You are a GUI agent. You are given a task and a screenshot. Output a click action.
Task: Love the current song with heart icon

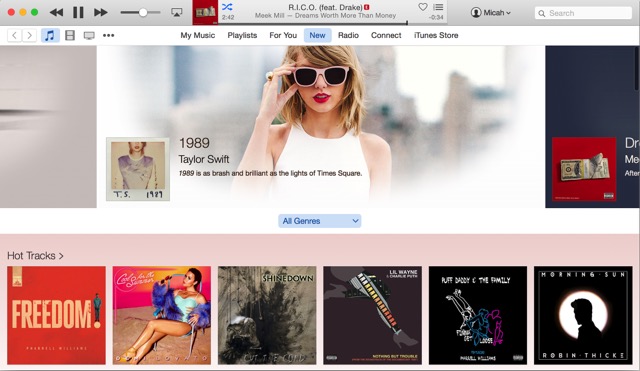(x=423, y=7)
